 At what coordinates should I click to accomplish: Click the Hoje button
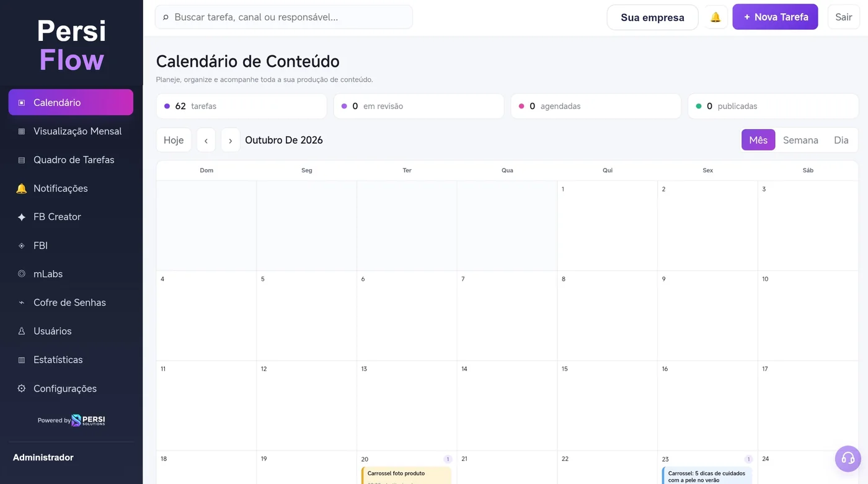(174, 140)
